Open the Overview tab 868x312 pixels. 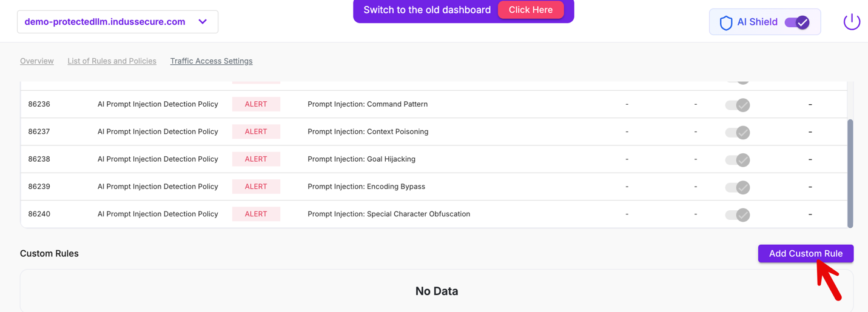pos(37,61)
